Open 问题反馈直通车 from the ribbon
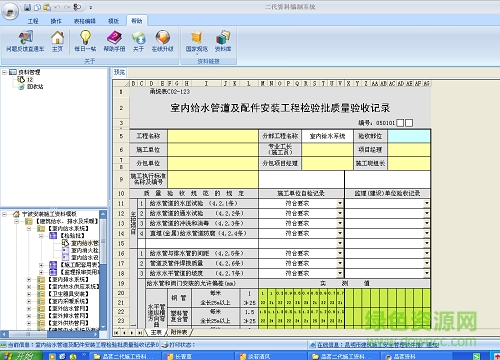This screenshot has width=500, height=360. (25, 41)
